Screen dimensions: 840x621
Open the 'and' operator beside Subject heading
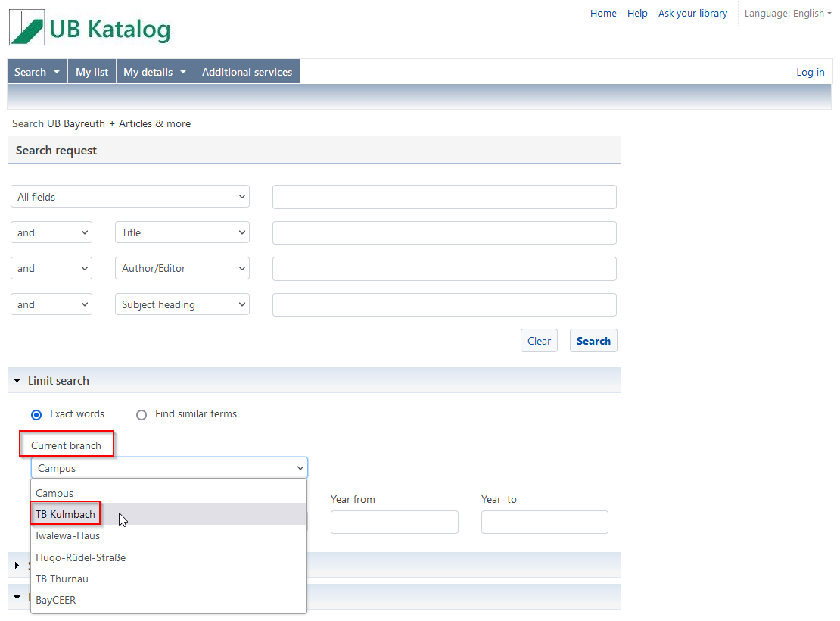51,304
